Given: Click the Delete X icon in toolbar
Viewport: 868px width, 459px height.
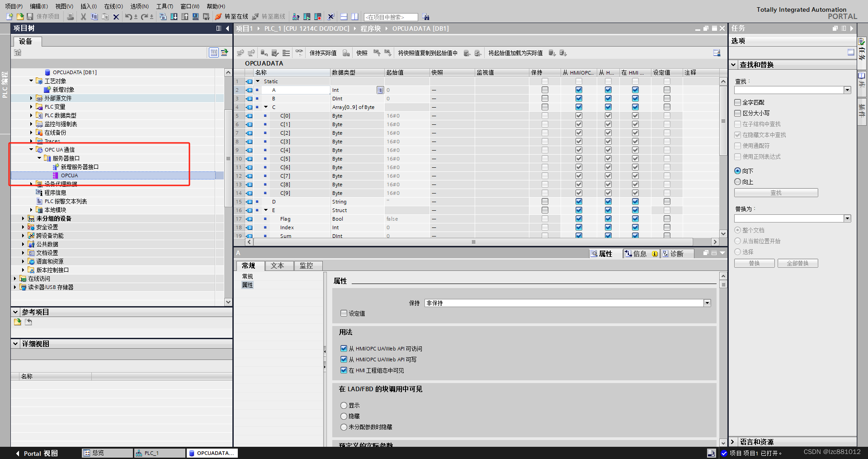Looking at the screenshot, I should pos(116,17).
